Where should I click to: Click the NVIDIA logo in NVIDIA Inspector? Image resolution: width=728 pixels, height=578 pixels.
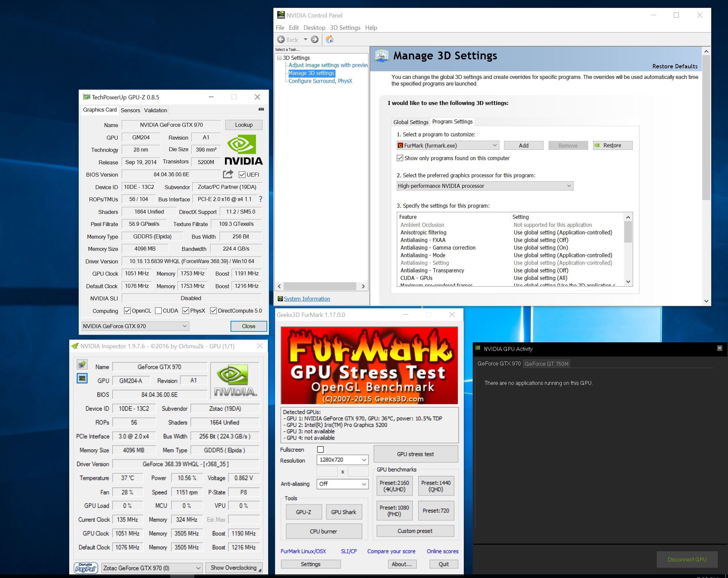(235, 380)
